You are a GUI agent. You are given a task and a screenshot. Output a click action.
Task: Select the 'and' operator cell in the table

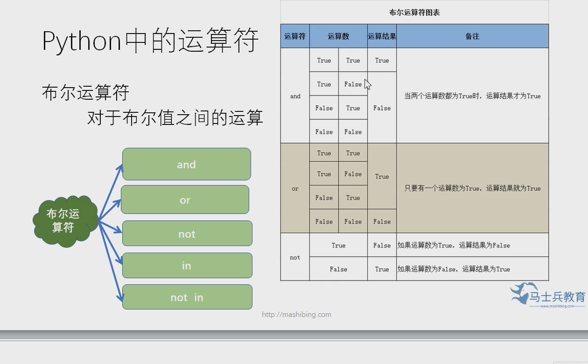[x=295, y=96]
